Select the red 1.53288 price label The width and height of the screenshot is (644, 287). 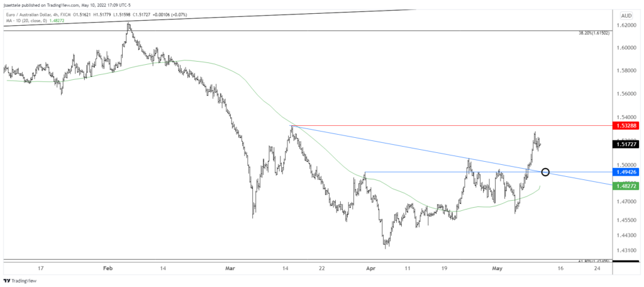coord(625,125)
